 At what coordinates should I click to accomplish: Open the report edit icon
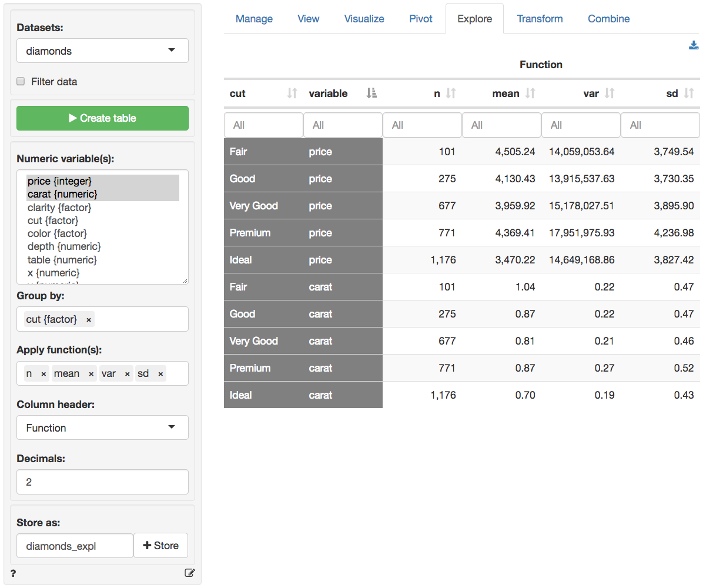(189, 573)
